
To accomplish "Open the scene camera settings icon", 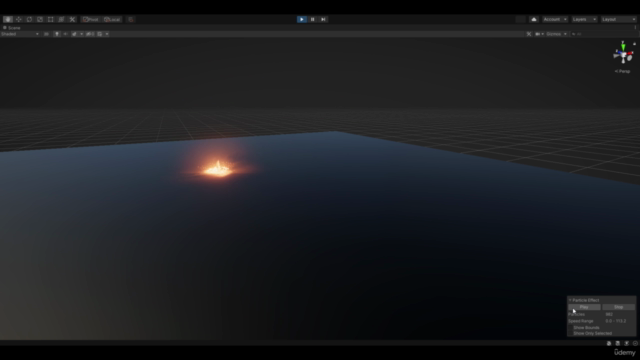I will point(539,34).
